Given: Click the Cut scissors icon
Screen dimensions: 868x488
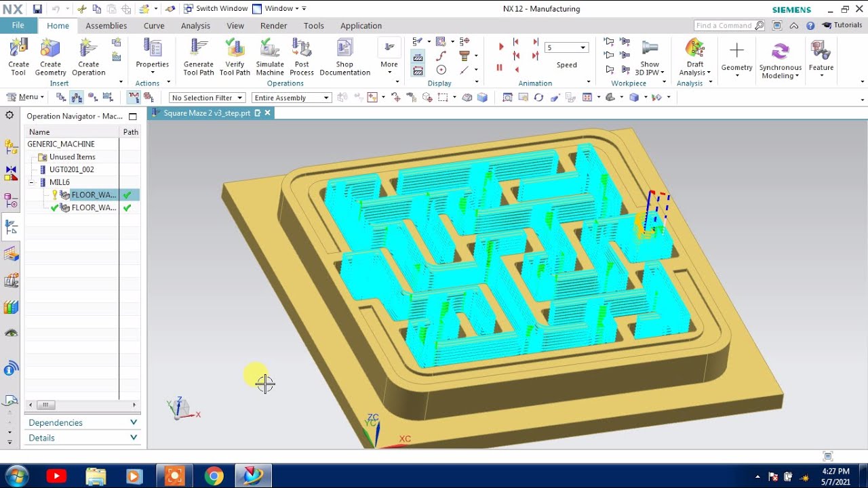Looking at the screenshot, I should click(x=82, y=9).
